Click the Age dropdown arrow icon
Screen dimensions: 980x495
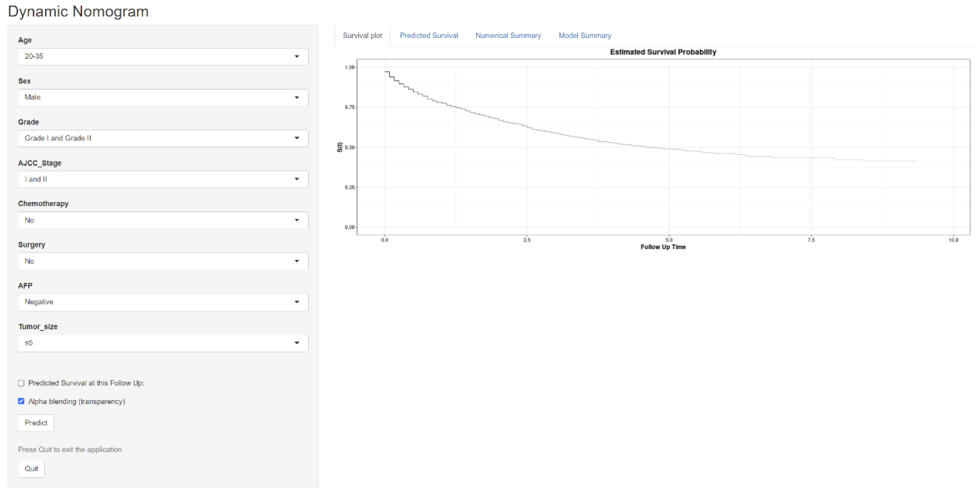coord(297,56)
